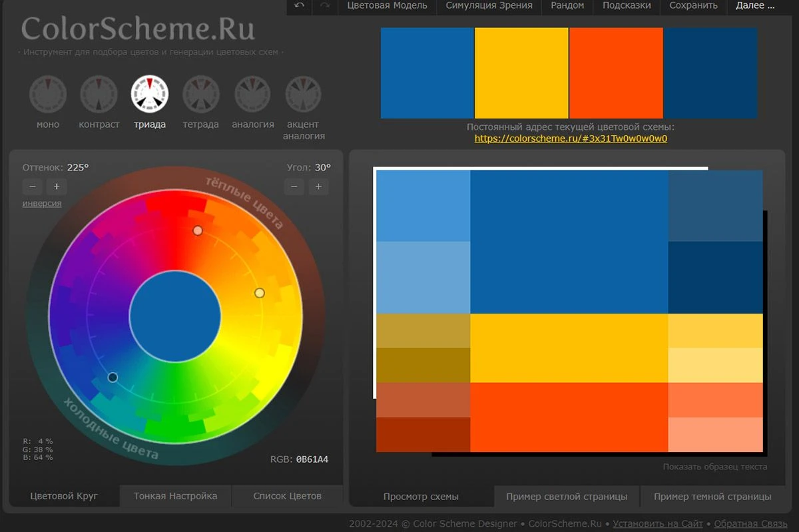Click the инверсия link
The width and height of the screenshot is (799, 532).
[x=42, y=204]
